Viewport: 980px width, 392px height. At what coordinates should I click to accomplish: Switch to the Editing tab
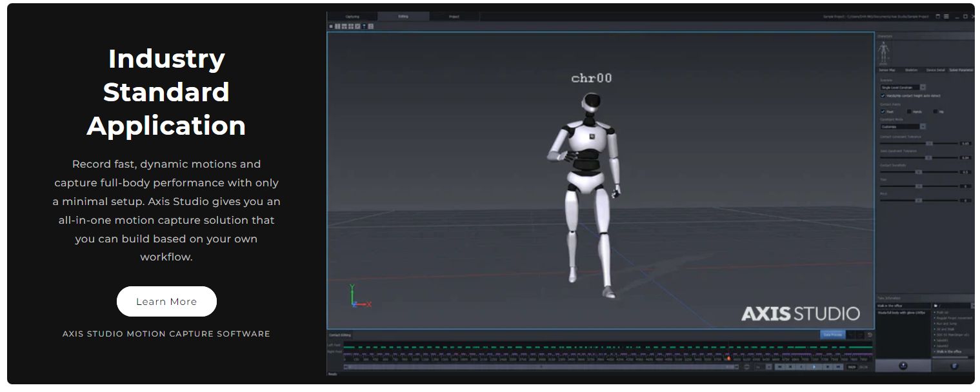coord(403,16)
